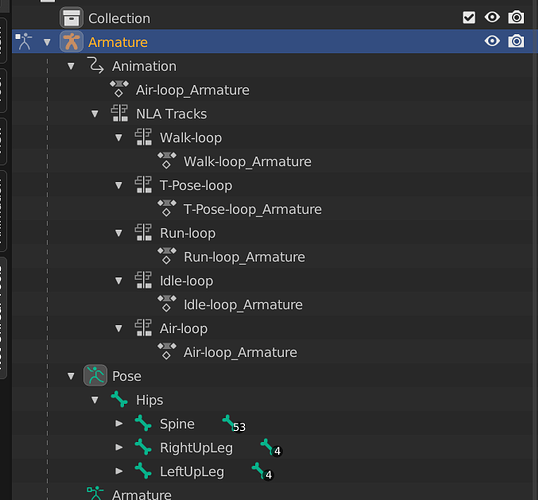
Task: Click Spine's 53 child bones badge
Action: 234,424
